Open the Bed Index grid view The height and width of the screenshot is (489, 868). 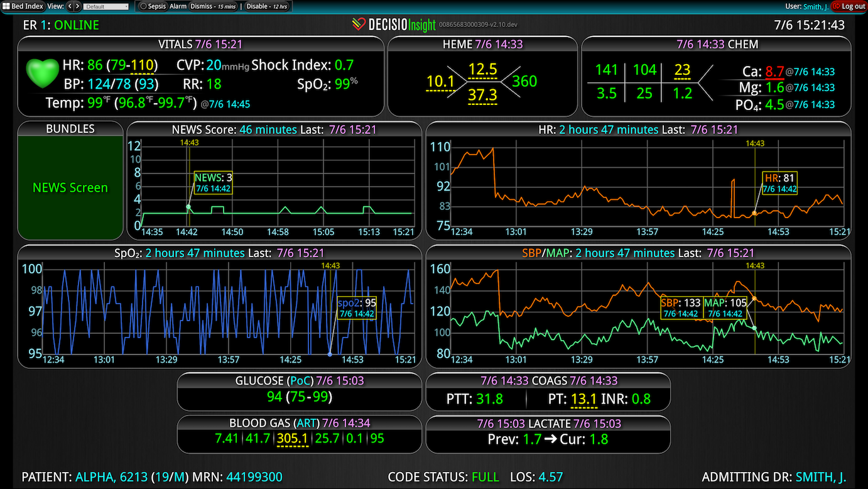coord(23,6)
